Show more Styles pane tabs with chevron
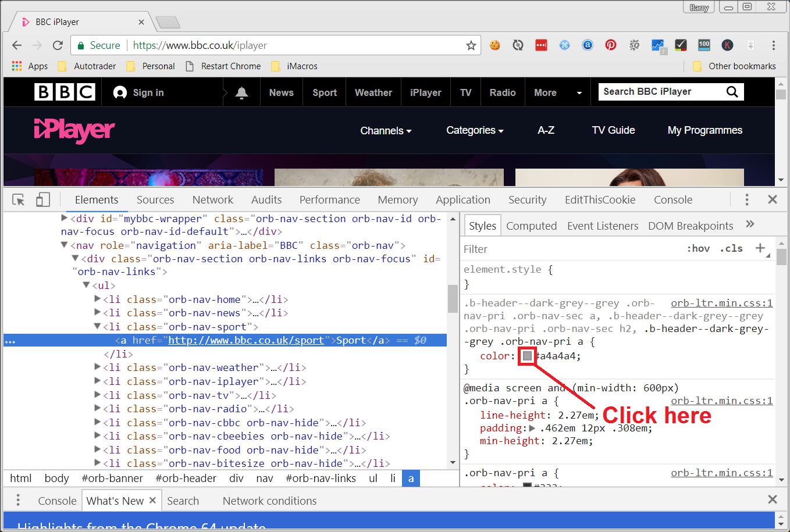Viewport: 790px width, 532px height. [750, 224]
